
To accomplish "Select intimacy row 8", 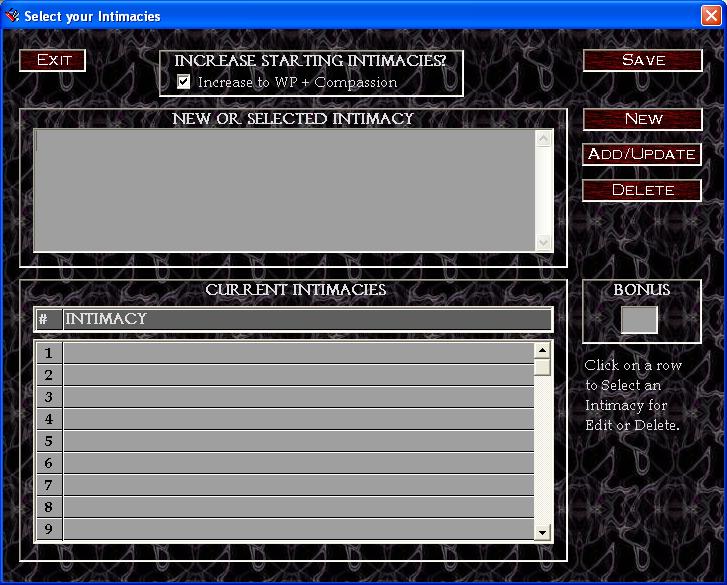I will point(285,507).
